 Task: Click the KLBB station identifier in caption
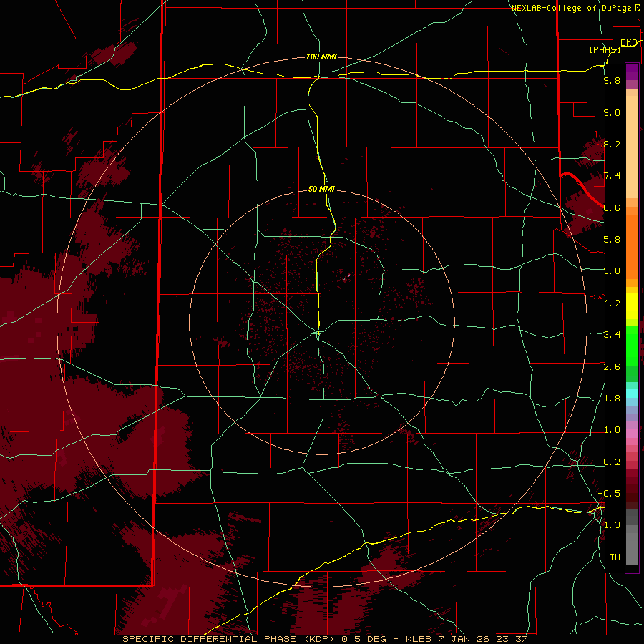coord(419,639)
